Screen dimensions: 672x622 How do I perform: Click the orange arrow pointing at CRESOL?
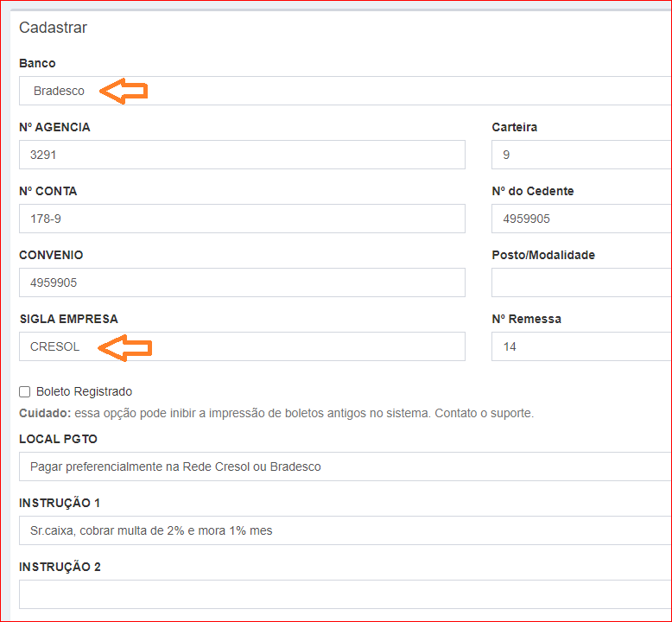(x=125, y=347)
